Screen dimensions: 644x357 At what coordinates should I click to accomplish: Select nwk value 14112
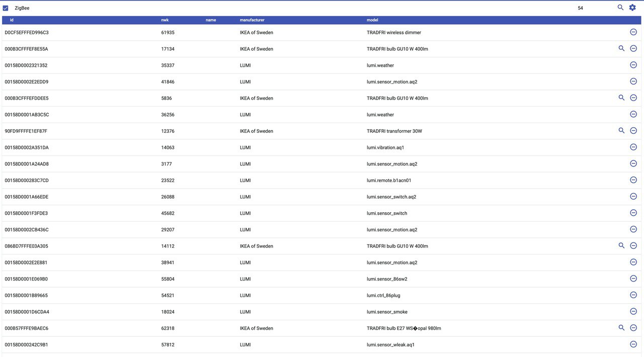[x=168, y=246]
